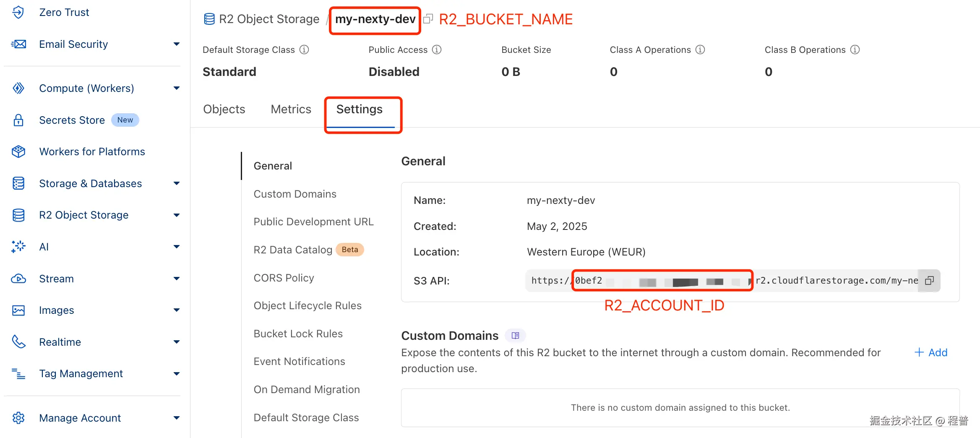Switch to the Objects tab
The width and height of the screenshot is (980, 438).
224,109
